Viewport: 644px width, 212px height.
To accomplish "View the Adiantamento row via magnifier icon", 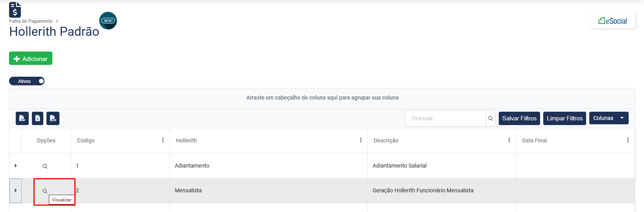I will [x=45, y=166].
